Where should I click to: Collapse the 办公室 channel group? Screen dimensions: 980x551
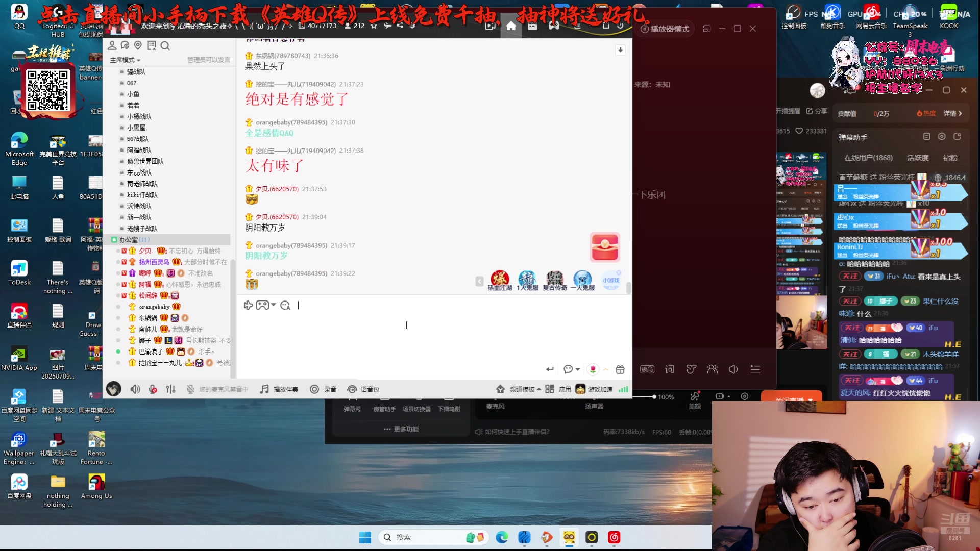114,239
